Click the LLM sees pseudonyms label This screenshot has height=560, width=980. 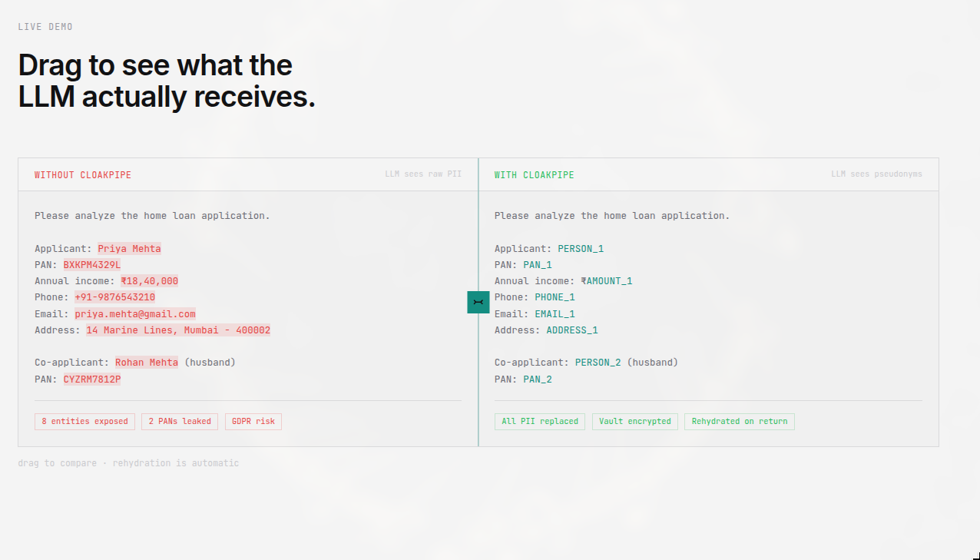point(877,174)
